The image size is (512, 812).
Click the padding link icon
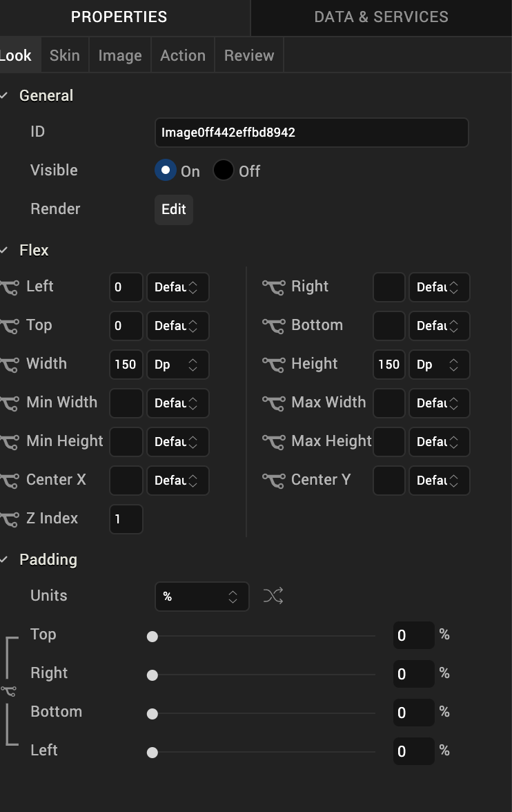[x=8, y=691]
